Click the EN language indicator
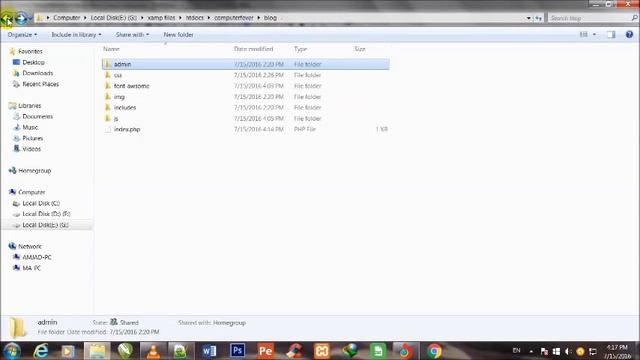The width and height of the screenshot is (640, 360). point(516,351)
